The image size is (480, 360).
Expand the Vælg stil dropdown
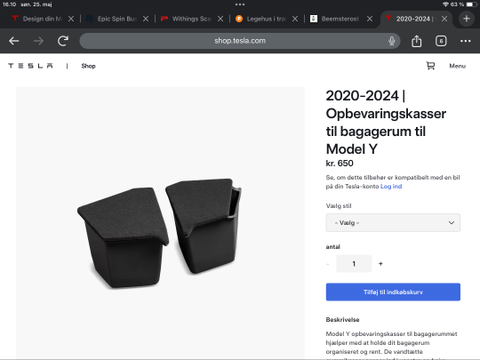(393, 223)
